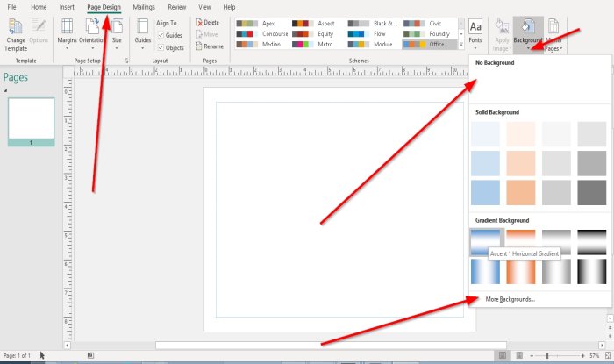
Task: Select Office color scheme
Action: [x=429, y=45]
